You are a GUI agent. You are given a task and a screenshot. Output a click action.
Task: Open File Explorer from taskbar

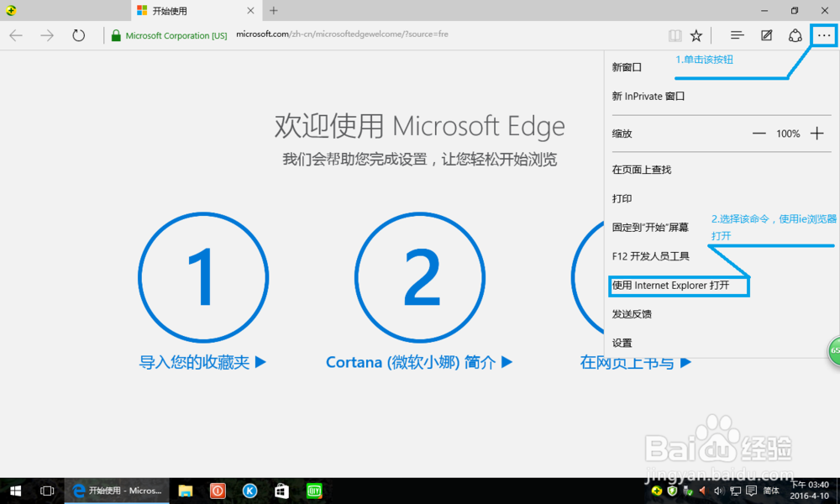coord(186,491)
